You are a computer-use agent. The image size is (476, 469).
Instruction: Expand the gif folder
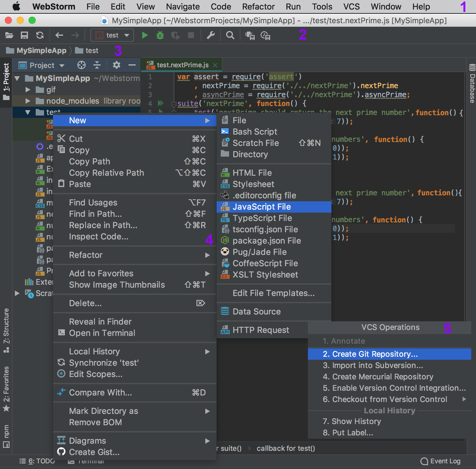coord(28,90)
